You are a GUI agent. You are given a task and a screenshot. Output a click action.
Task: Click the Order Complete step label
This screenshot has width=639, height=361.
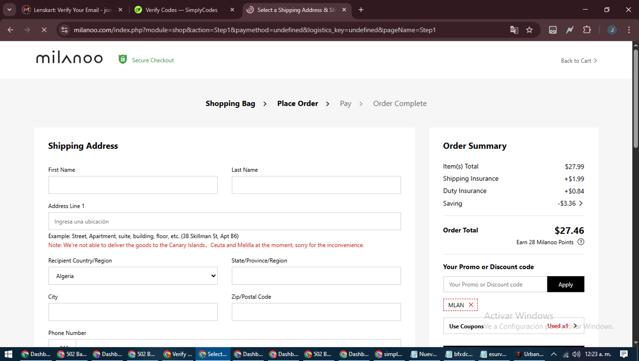(400, 103)
